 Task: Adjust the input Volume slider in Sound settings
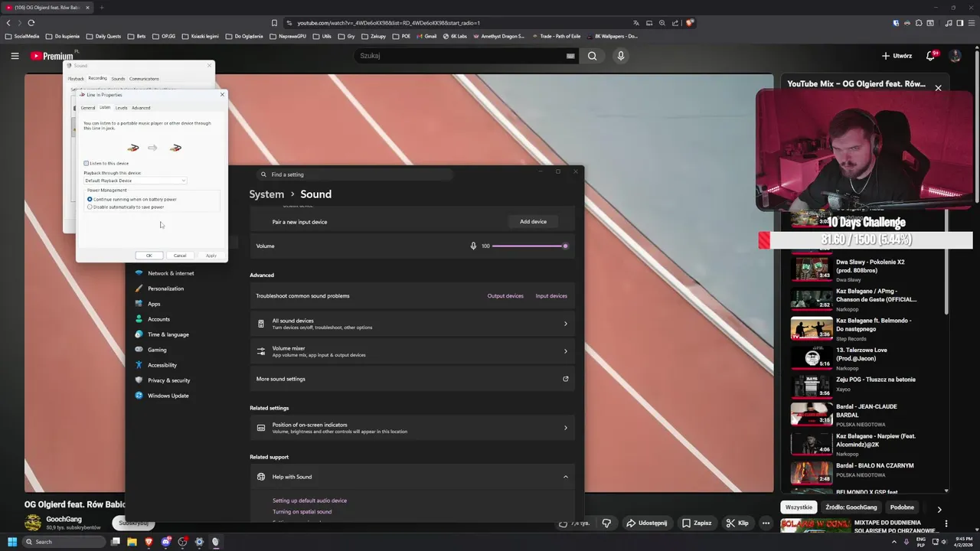point(529,246)
